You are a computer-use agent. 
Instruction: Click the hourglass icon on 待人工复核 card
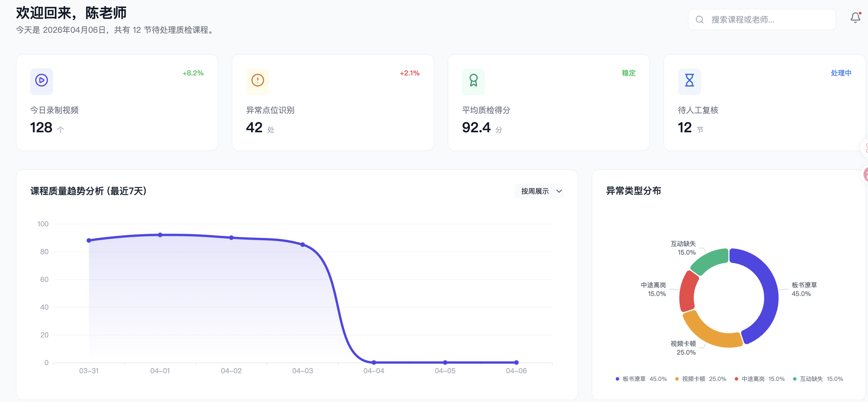[x=689, y=80]
